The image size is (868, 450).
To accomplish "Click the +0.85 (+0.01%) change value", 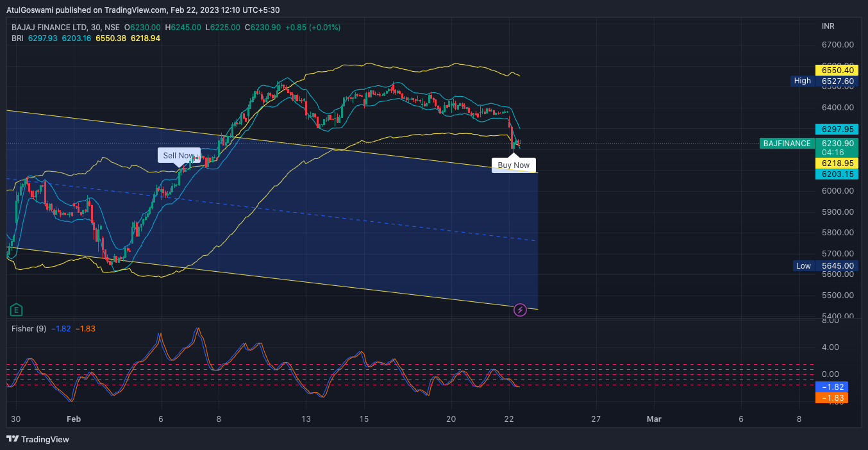I will pyautogui.click(x=313, y=28).
